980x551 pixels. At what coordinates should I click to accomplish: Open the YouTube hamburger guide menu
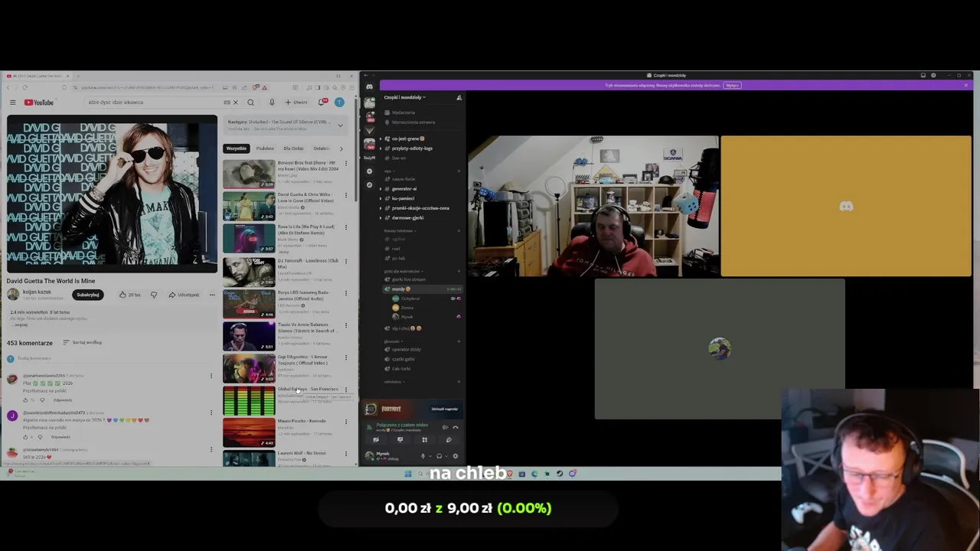(x=12, y=102)
